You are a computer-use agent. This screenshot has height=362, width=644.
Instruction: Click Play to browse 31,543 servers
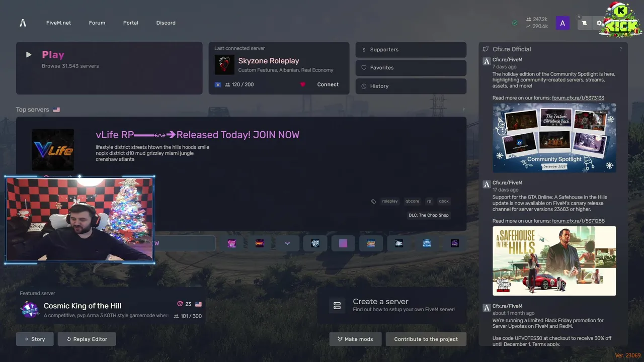[x=109, y=68]
